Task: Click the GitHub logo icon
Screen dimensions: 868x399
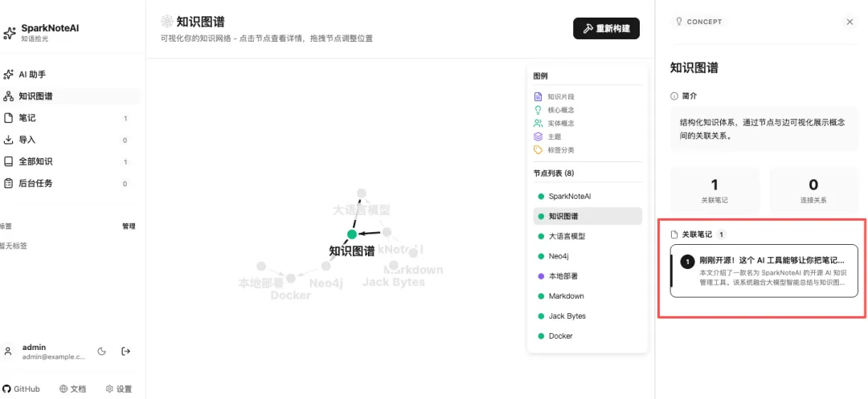Action: [6, 389]
